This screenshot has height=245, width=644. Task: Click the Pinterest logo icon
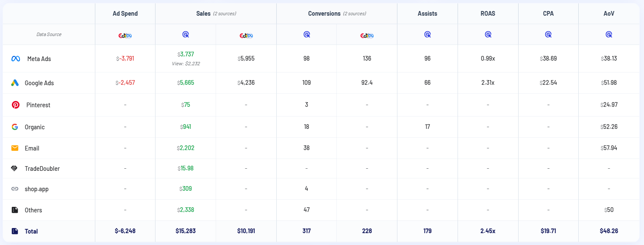[x=16, y=105]
